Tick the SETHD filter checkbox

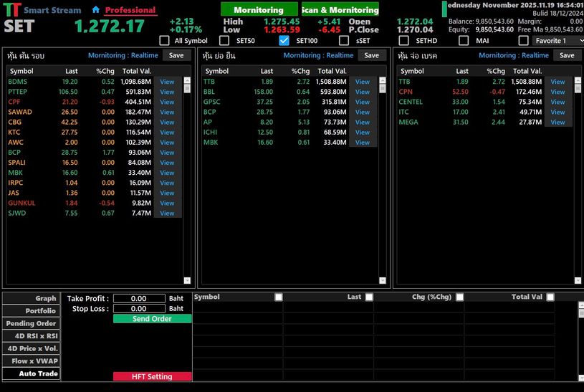[404, 41]
